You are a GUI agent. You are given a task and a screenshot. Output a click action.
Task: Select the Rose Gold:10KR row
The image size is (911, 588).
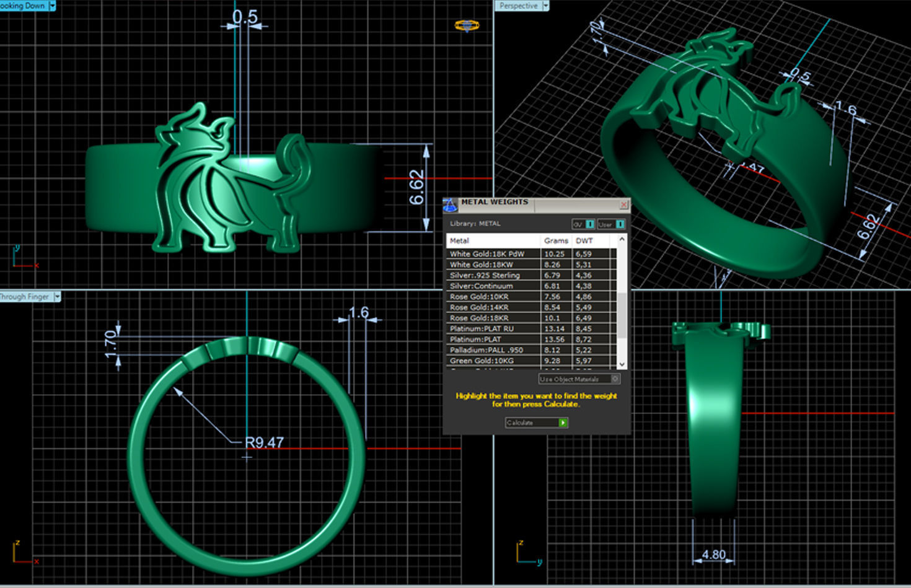(532, 297)
